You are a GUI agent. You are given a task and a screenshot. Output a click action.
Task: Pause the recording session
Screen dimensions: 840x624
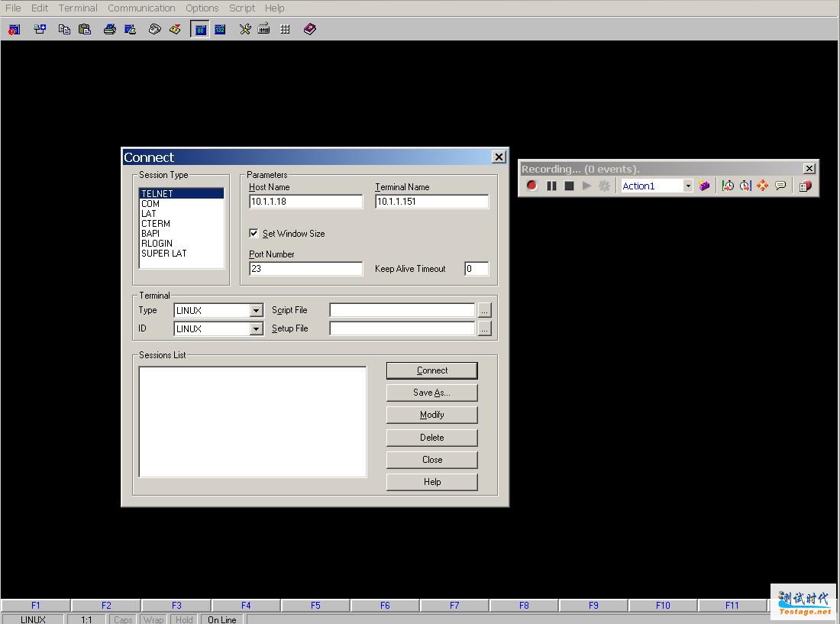click(551, 186)
